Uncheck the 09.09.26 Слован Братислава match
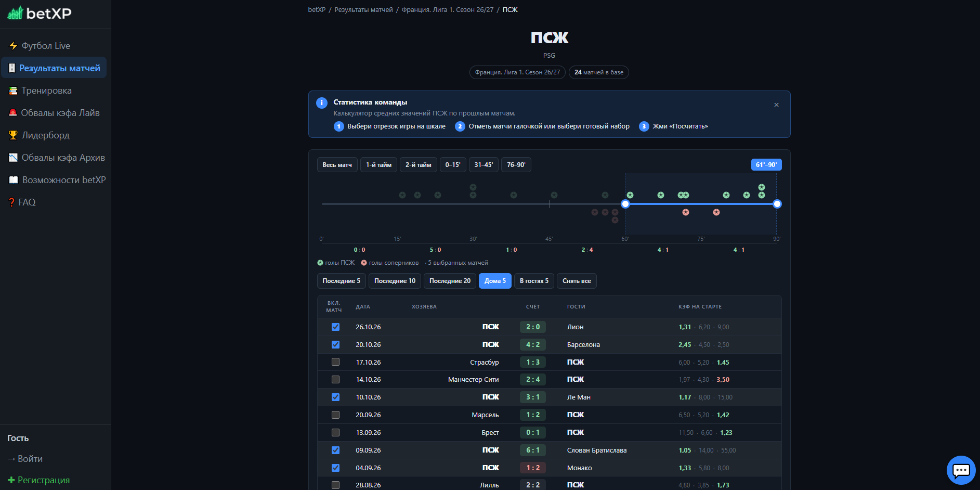The width and height of the screenshot is (980, 490). click(x=335, y=450)
